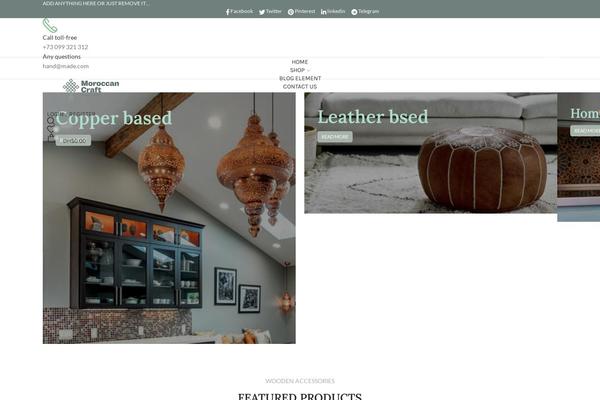Click the Copper based banner heading

[114, 118]
